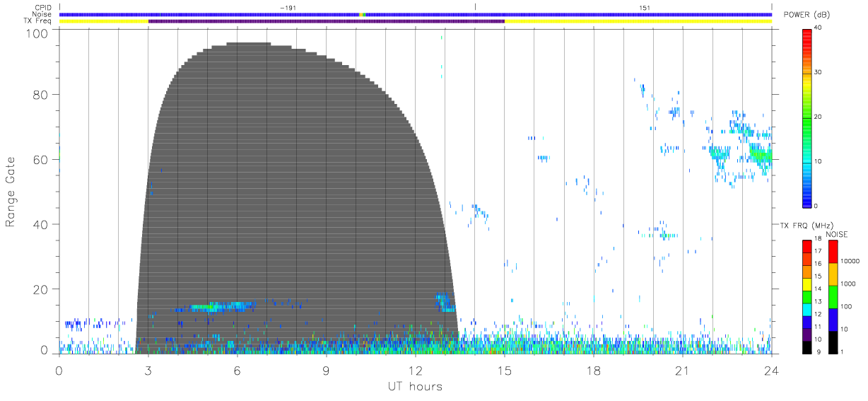Click the red swatch below 18 in the TX FRQ legend

807,247
